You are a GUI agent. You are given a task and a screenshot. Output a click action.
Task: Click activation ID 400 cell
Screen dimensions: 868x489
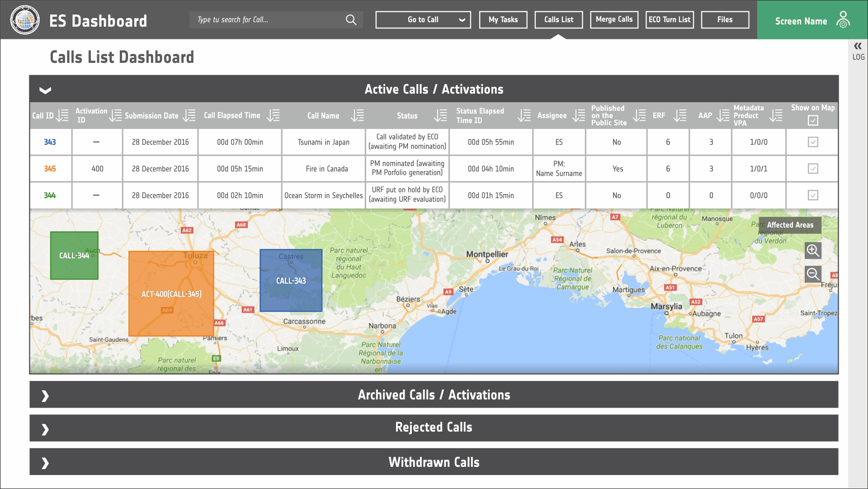coord(97,169)
